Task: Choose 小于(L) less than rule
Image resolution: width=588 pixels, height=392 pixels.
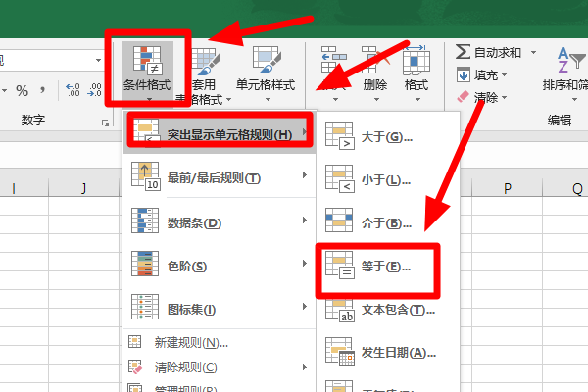Action: tap(388, 180)
